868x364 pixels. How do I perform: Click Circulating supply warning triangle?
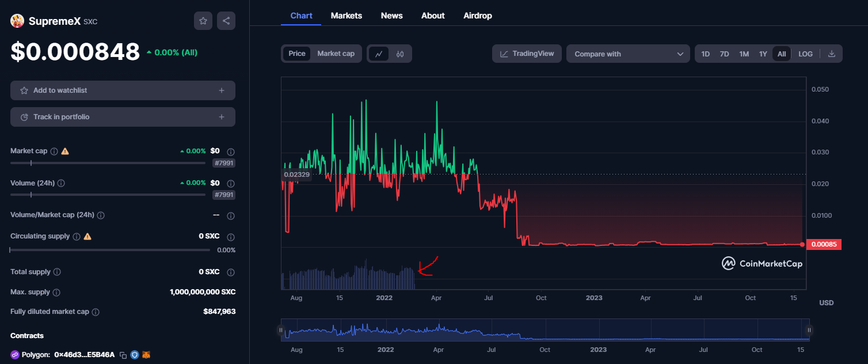pos(87,236)
